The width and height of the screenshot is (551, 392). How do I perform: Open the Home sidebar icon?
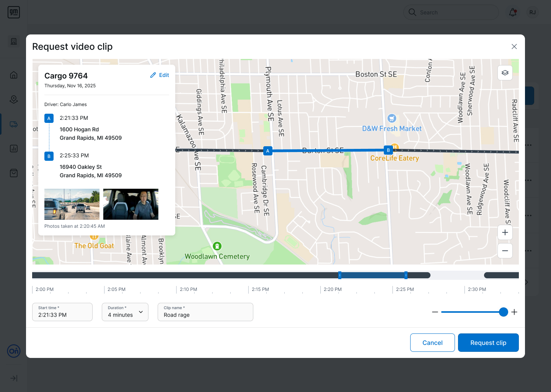(x=14, y=75)
